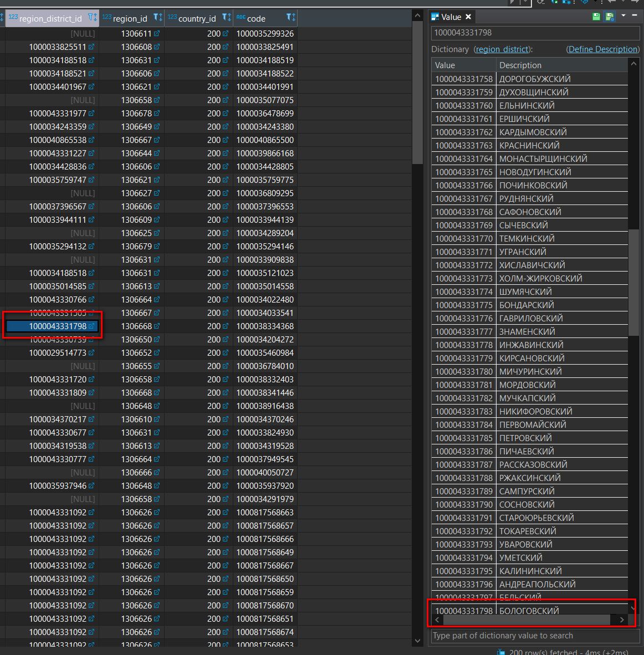Click scroll-down arrow of data grid scrollbar
Viewport: 644px width, 655px height.
417,641
